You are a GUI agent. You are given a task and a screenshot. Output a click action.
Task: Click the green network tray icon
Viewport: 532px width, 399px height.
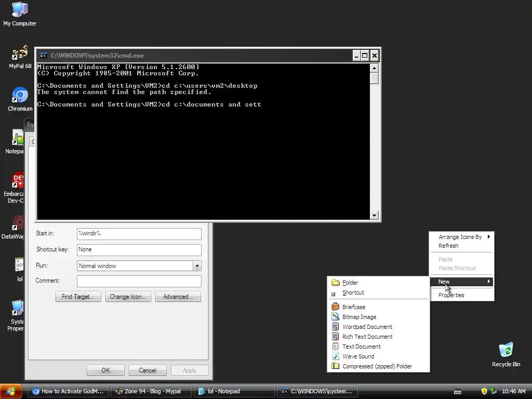[494, 391]
